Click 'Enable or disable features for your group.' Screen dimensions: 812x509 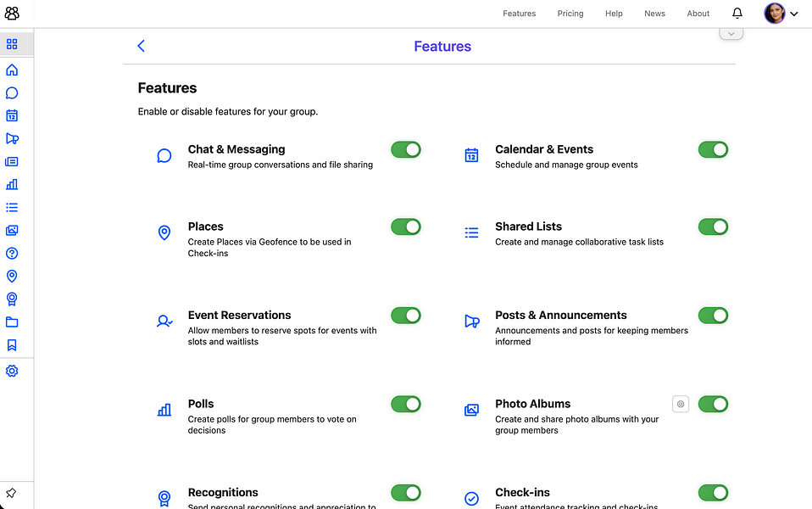[228, 111]
